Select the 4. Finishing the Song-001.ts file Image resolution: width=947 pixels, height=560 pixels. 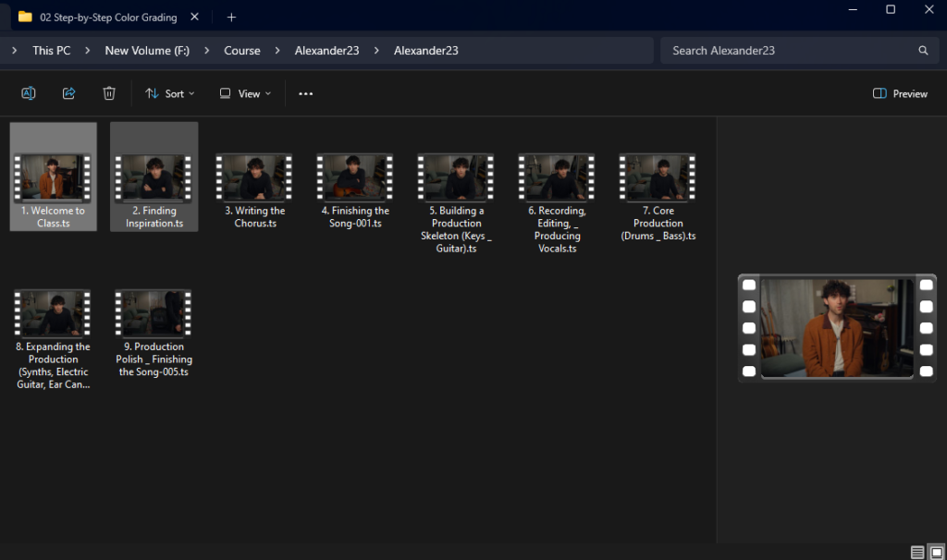point(355,191)
